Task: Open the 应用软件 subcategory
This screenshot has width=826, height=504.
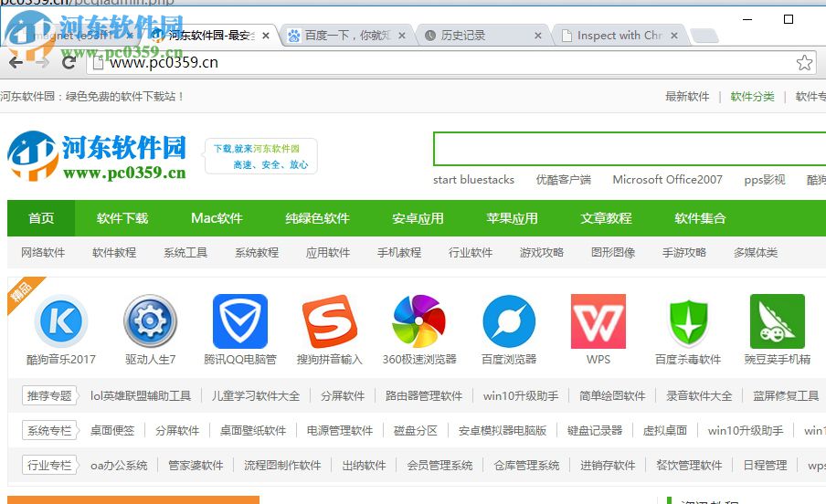Action: [x=328, y=252]
